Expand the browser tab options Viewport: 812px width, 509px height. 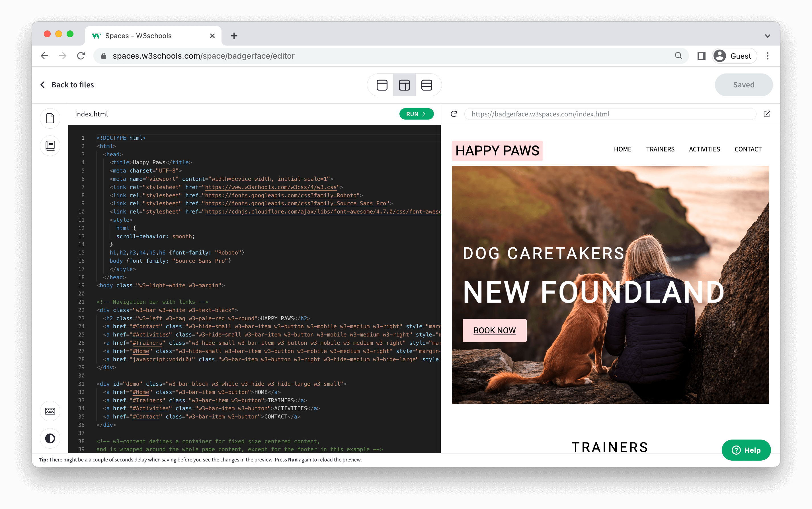pos(769,35)
